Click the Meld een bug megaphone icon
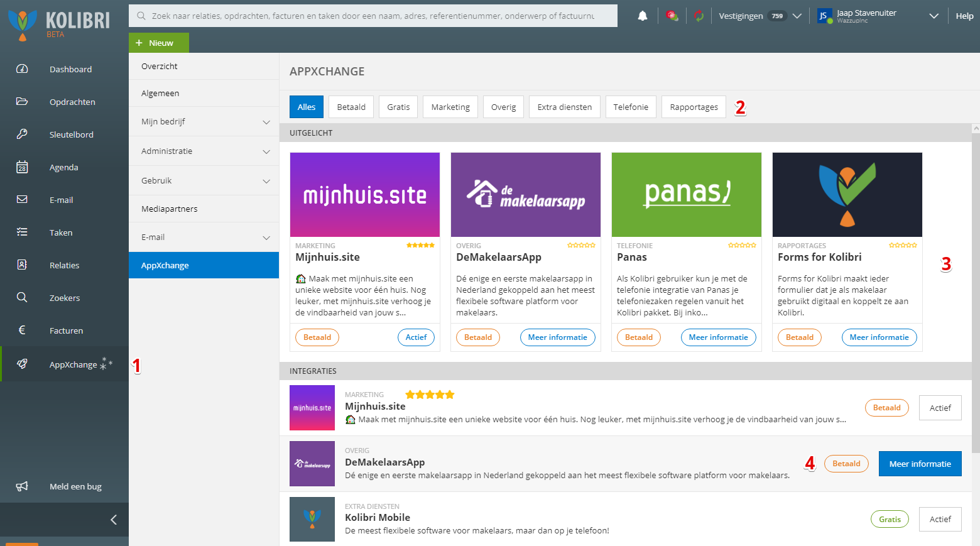The image size is (980, 546). click(22, 486)
